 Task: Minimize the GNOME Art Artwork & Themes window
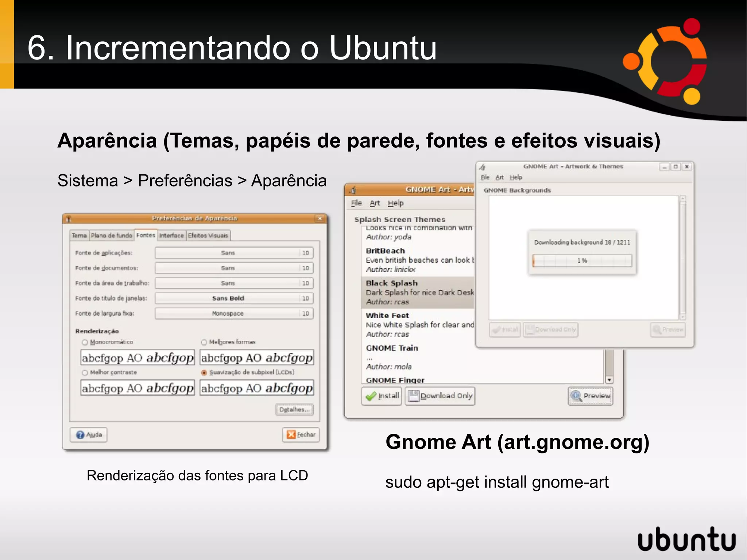tap(664, 167)
